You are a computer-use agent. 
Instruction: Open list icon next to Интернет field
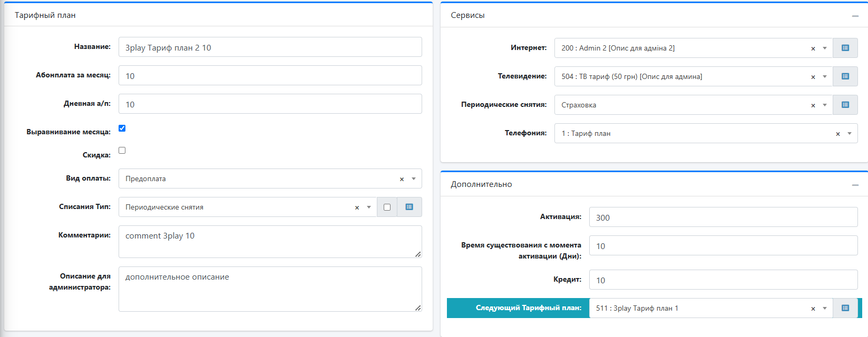[x=845, y=48]
